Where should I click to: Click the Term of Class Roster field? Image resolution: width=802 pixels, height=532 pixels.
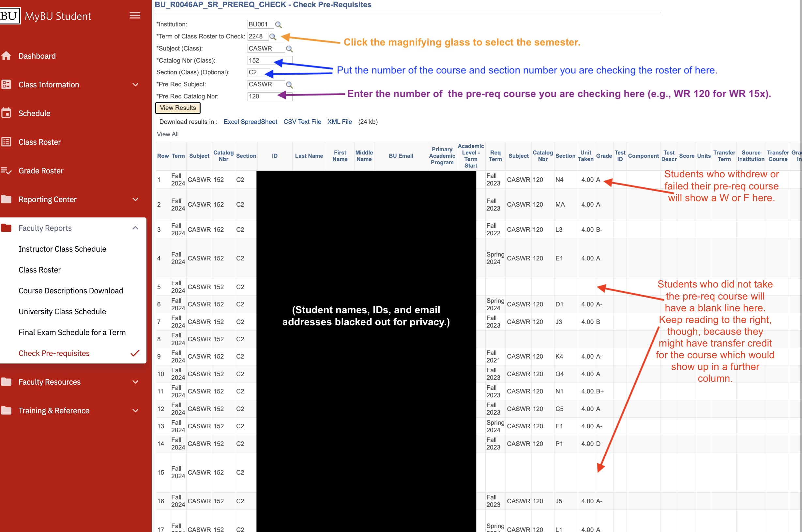(x=258, y=36)
